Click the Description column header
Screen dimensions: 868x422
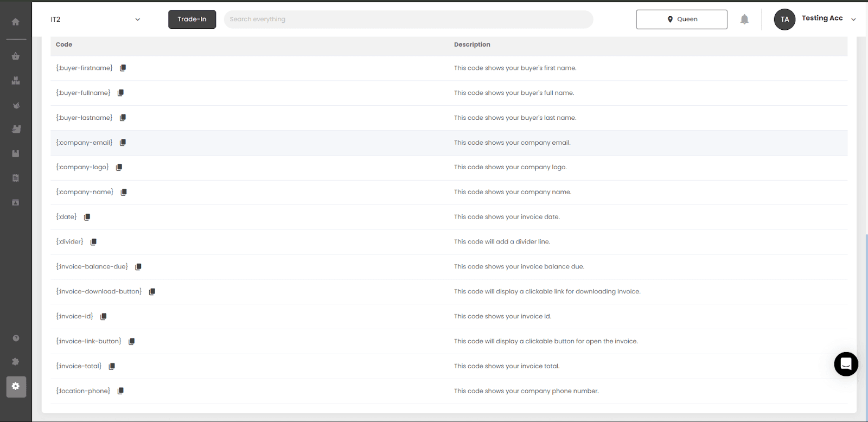coord(472,44)
